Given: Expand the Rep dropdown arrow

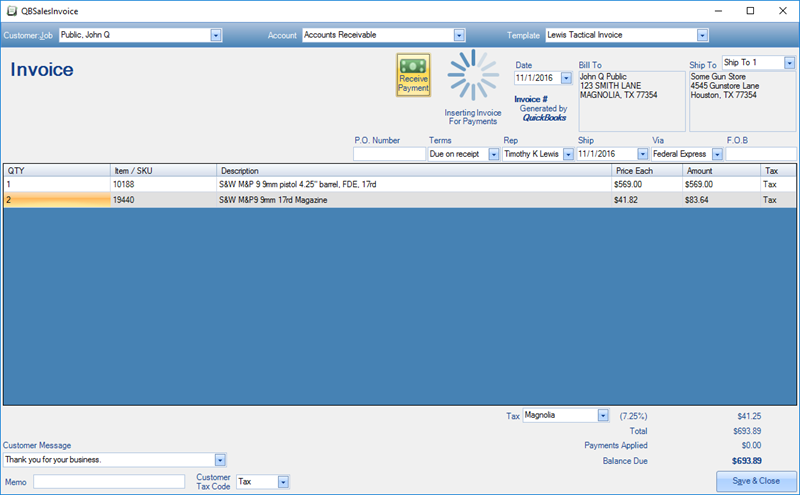Looking at the screenshot, I should pyautogui.click(x=568, y=154).
